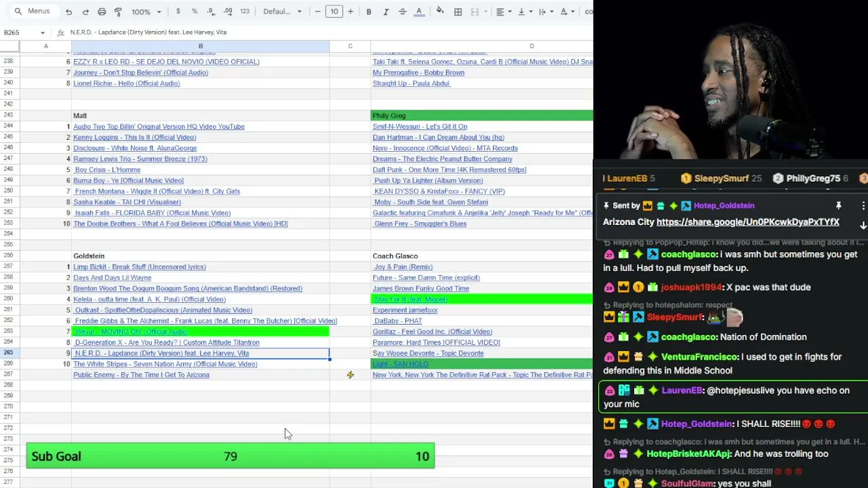Open the horizontal align dropdown
868x488 pixels.
pyautogui.click(x=503, y=12)
